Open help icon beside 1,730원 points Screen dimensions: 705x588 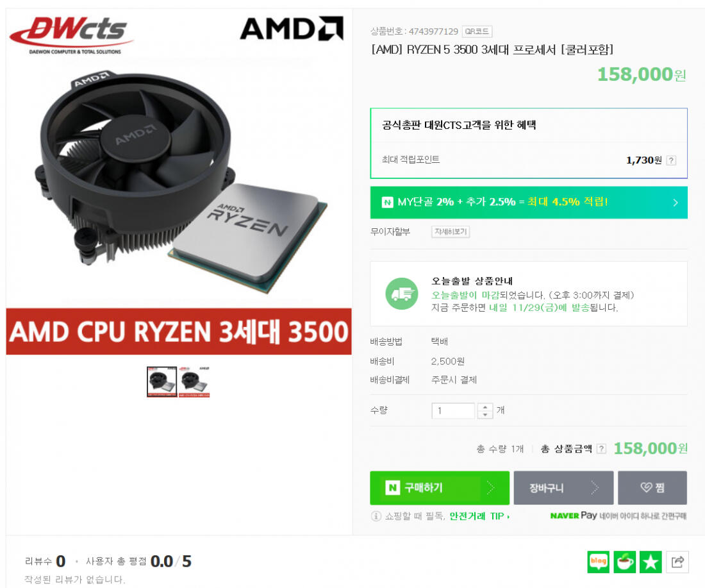(x=671, y=160)
